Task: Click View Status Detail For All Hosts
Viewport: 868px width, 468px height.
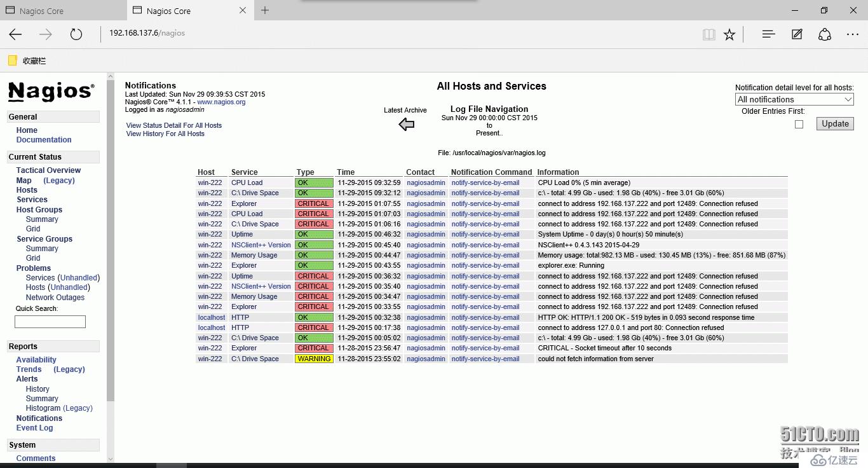Action: tap(174, 126)
